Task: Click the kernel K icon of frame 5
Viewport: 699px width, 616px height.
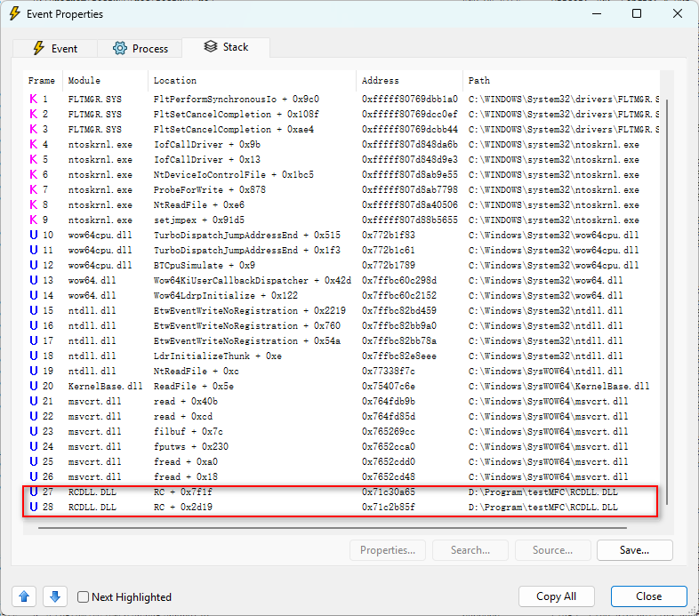Action: click(x=34, y=160)
